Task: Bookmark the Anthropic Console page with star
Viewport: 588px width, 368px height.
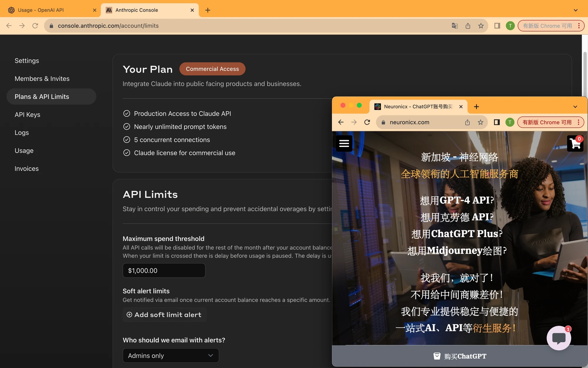Action: tap(481, 26)
